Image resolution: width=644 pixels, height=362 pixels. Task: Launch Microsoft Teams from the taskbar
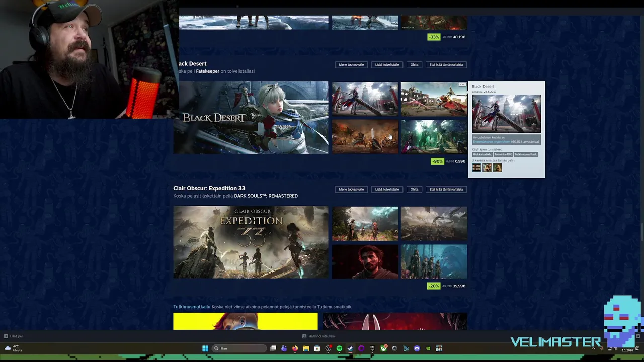point(284,348)
